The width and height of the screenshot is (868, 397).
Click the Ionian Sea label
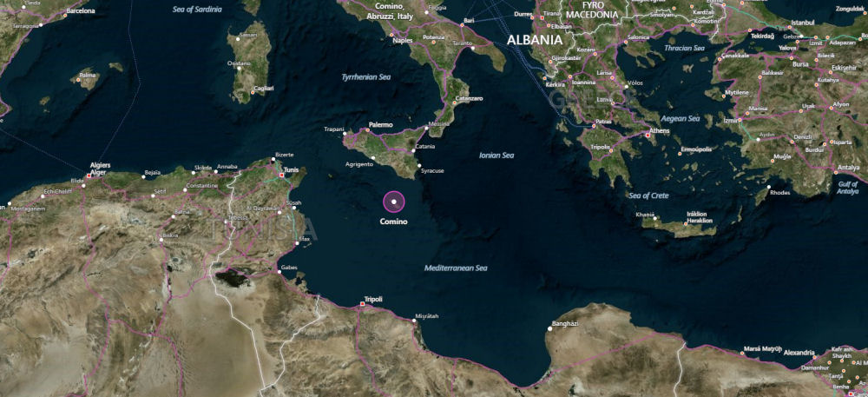coord(496,155)
